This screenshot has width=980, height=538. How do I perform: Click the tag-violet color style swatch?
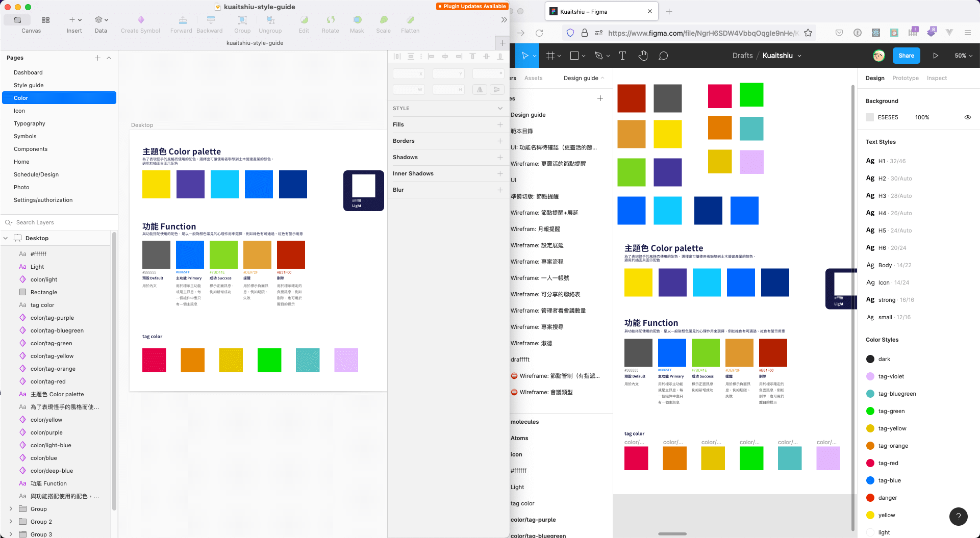(x=870, y=376)
